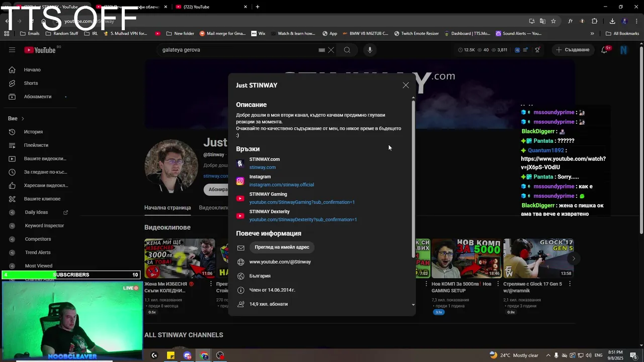Open the Emails bookmark folder

30,34
